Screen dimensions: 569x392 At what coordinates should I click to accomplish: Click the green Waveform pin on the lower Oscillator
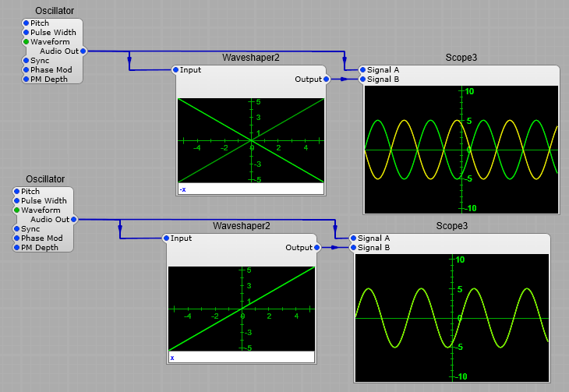[16, 210]
